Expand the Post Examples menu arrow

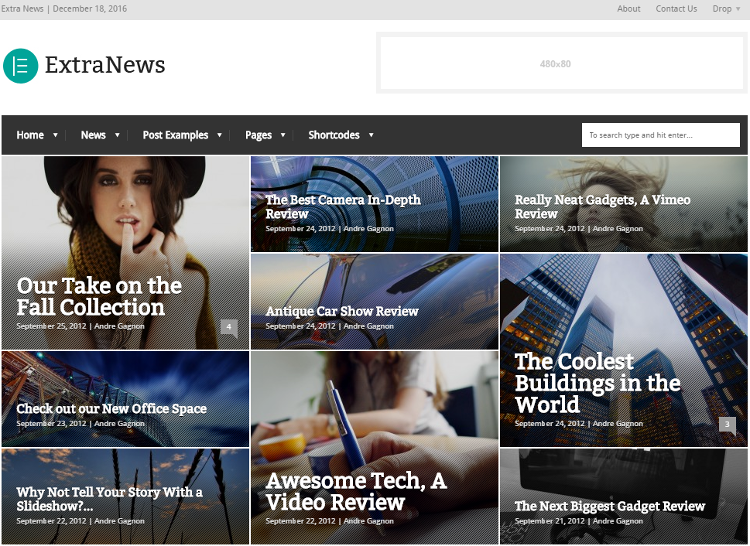pos(219,135)
